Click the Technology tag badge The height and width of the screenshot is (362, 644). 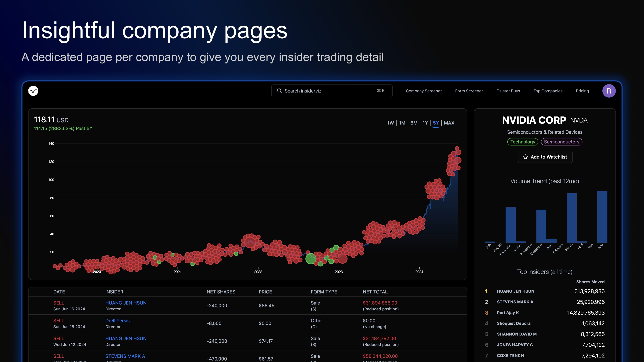523,142
